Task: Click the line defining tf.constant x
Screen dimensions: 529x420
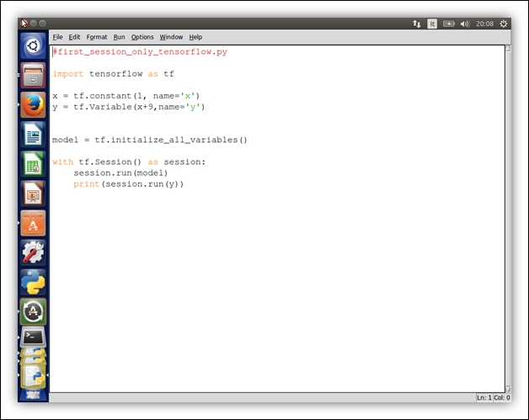Action: [x=126, y=96]
